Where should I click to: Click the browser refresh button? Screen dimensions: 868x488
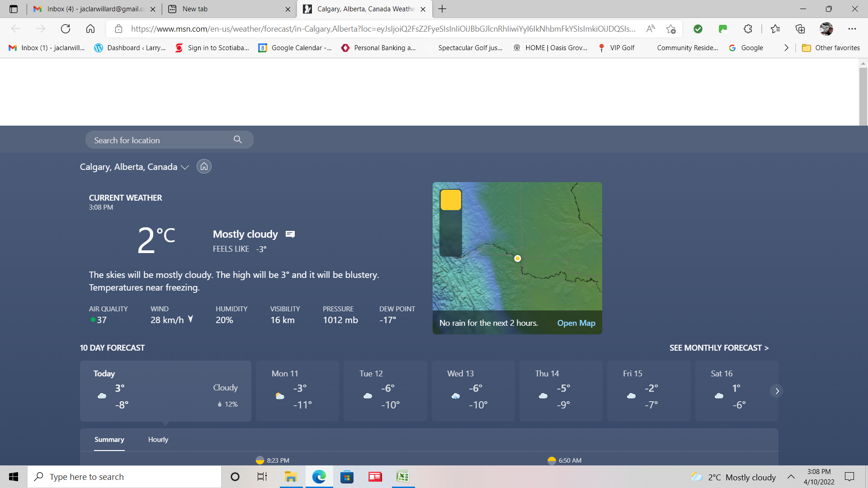tap(66, 29)
